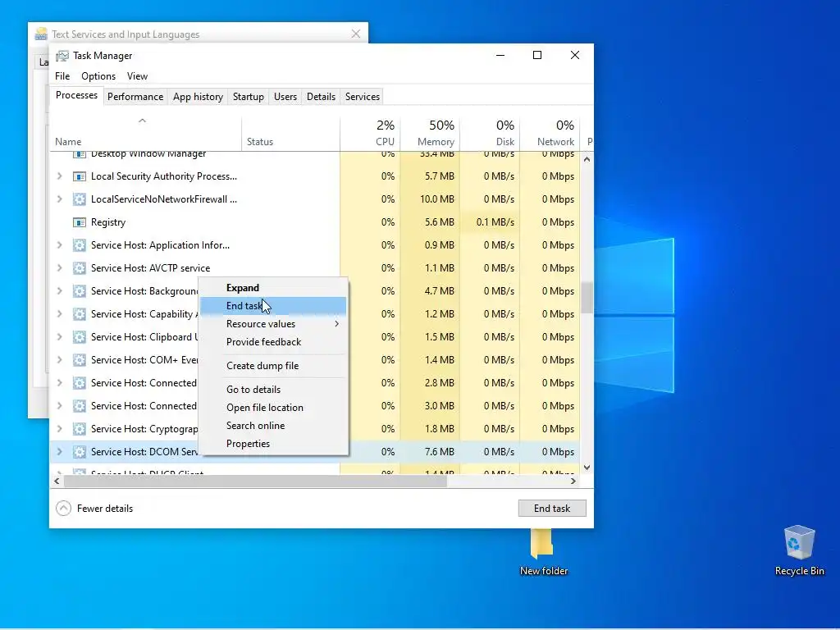Click the Registry process icon
Screen dimensions: 840x630
pos(80,222)
